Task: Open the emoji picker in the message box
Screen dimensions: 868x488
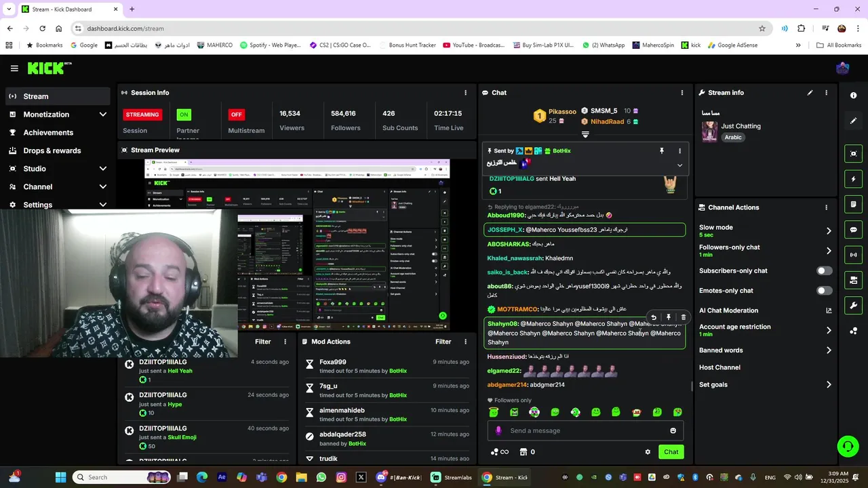Action: tap(673, 430)
